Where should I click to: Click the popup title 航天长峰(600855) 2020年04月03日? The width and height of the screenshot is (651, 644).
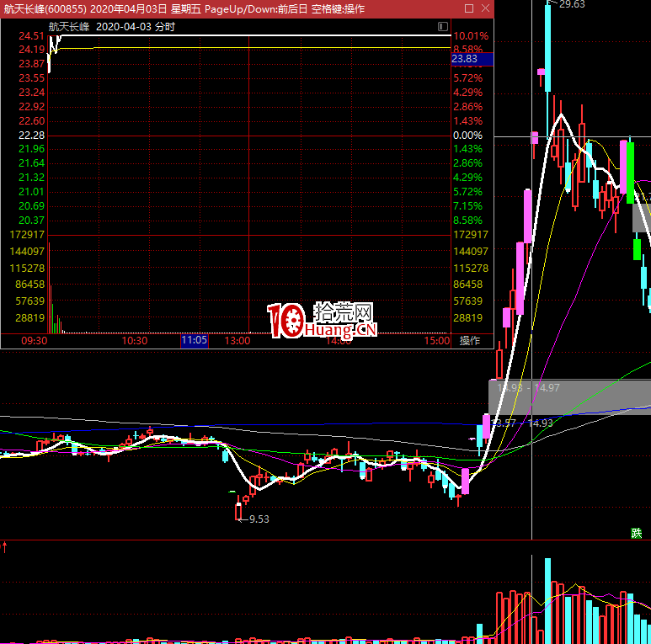(x=86, y=8)
